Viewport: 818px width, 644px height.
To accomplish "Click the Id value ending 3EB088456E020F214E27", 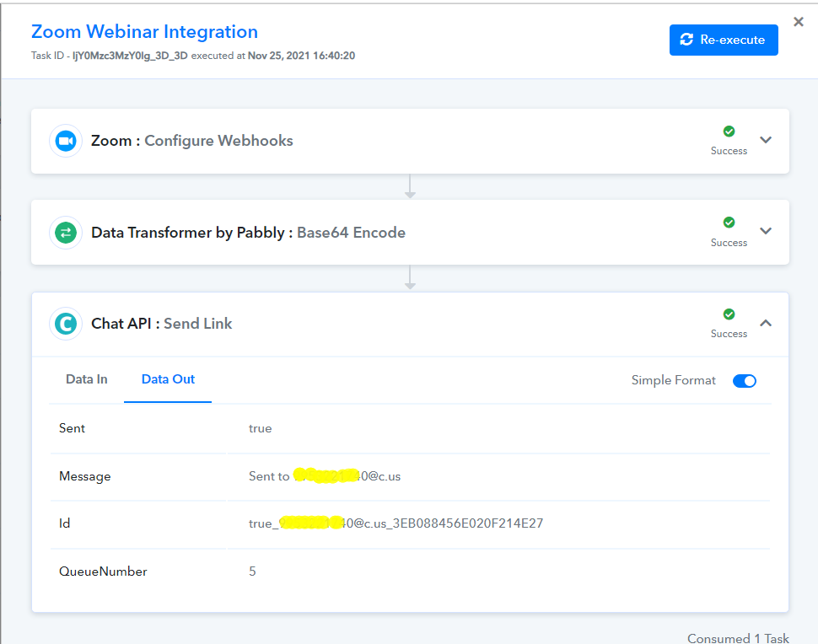I will pos(396,523).
